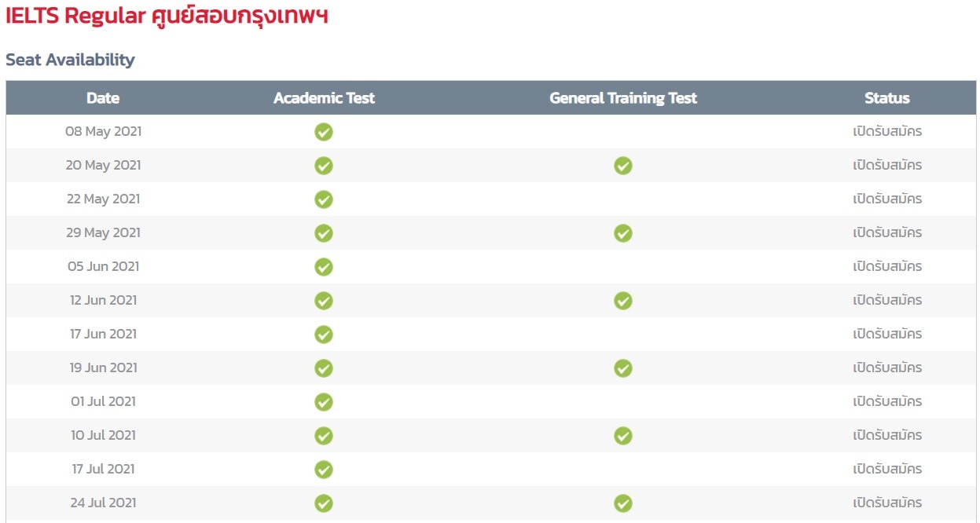Image resolution: width=980 pixels, height=523 pixels.
Task: Click Academic Test checkmark for 08 May 2021
Action: tap(324, 132)
